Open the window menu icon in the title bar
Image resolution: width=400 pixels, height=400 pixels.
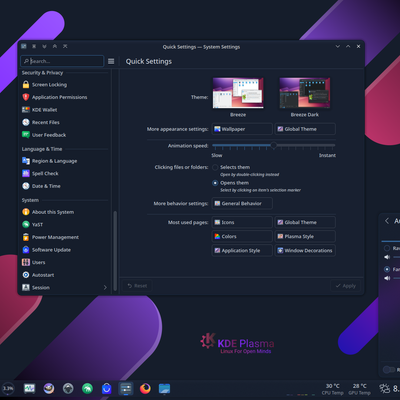point(24,46)
